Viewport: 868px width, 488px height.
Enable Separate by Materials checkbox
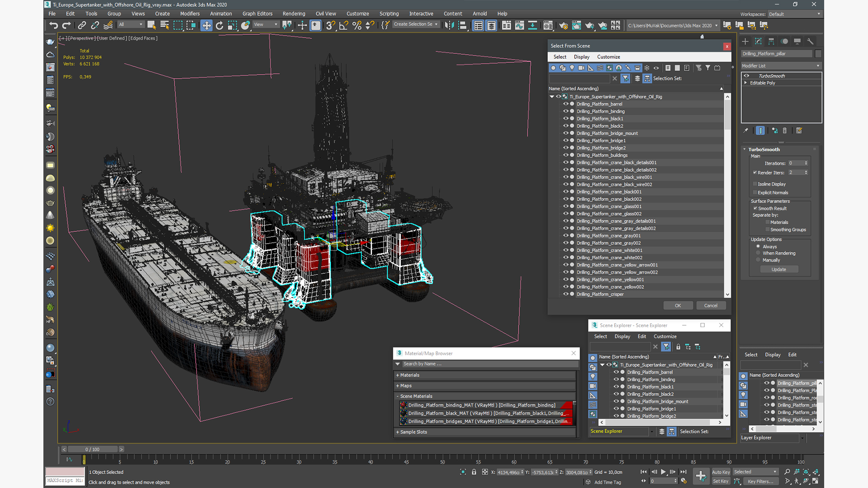click(768, 222)
